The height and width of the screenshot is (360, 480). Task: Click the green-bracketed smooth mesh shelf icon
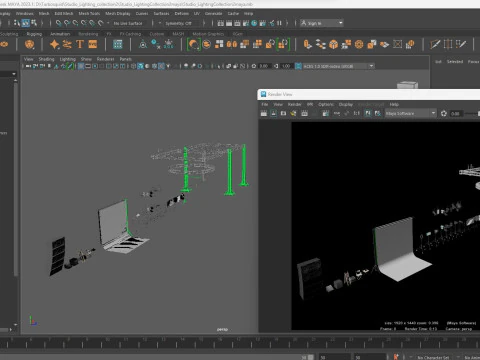pos(194,44)
